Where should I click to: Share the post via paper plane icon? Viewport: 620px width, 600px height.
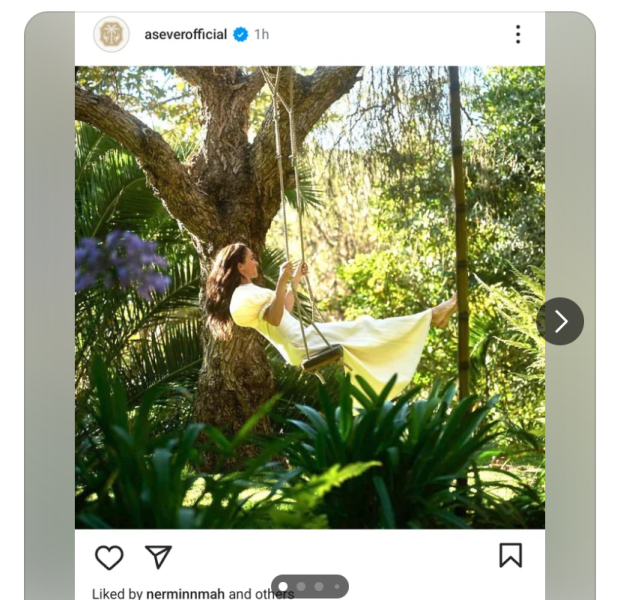[x=159, y=557]
